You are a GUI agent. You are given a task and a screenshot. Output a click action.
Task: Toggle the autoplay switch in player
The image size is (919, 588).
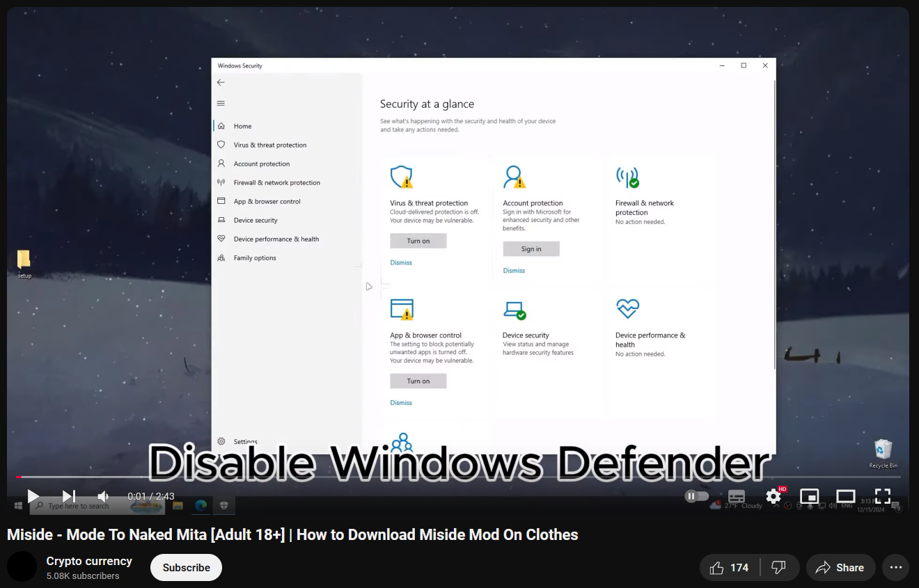(x=696, y=496)
